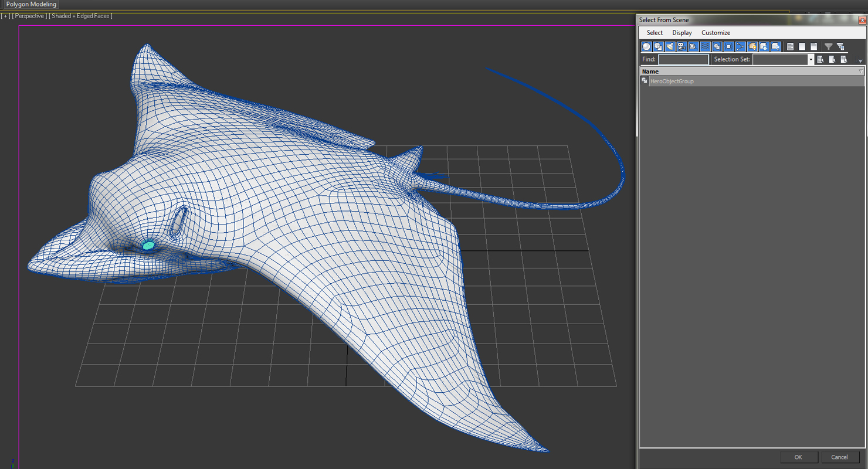Click Select Children icon beside Selection Set

point(820,59)
